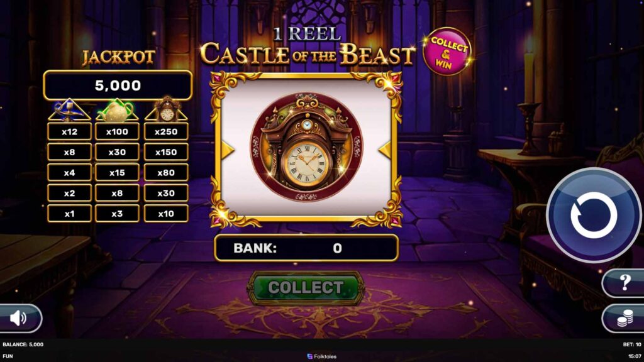
Task: Spin the reel with the circular arrow button
Action: click(594, 215)
